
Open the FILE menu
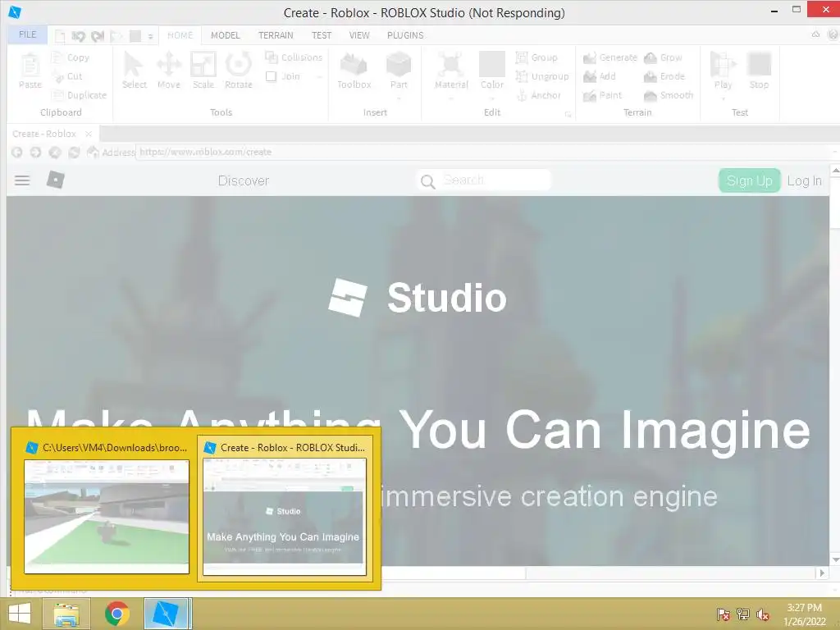[27, 34]
